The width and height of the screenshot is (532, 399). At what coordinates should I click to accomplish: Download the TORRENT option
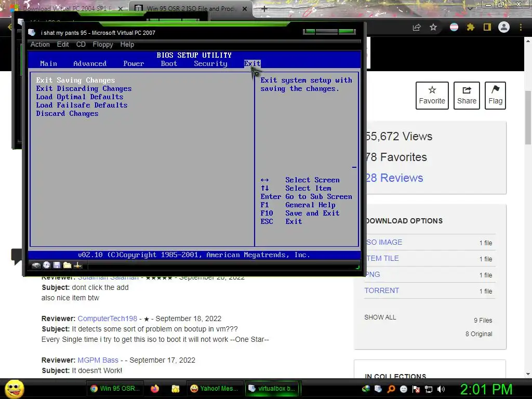point(382,290)
